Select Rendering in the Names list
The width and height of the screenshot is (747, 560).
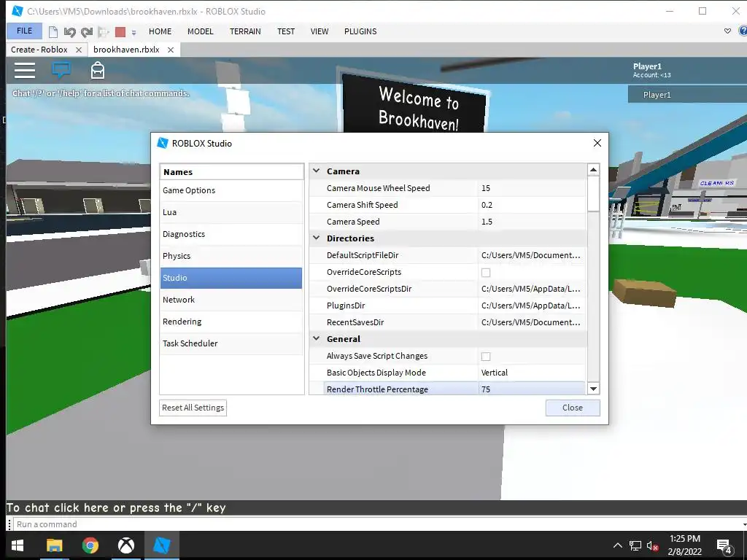(x=231, y=322)
